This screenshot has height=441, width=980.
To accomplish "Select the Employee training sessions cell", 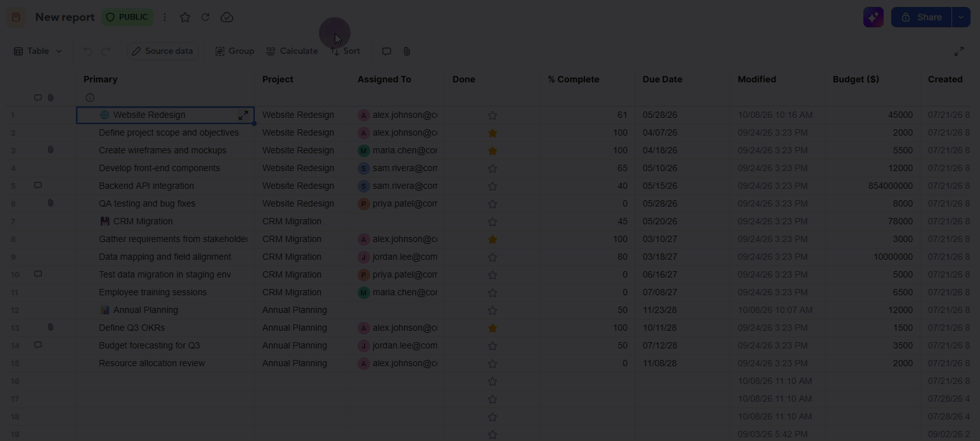I will [x=165, y=292].
